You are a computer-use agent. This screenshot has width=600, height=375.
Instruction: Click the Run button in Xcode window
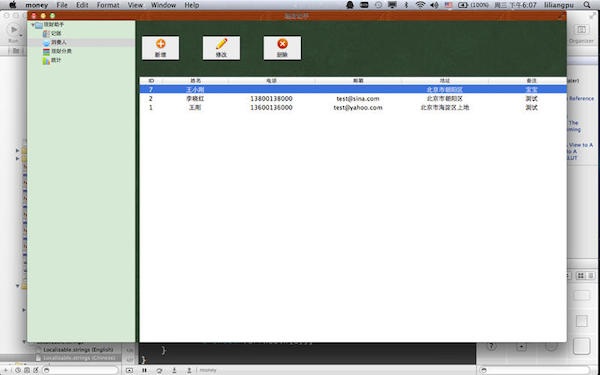(14, 29)
